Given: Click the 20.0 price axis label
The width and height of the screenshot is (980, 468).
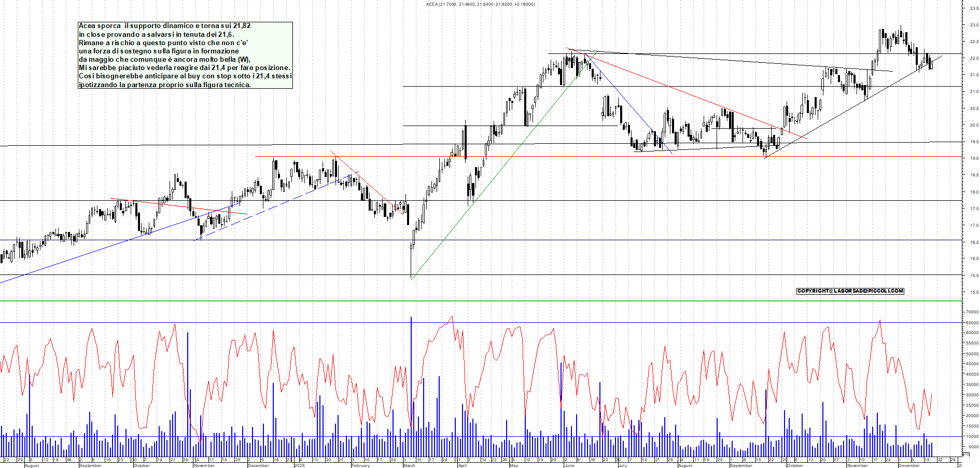Looking at the screenshot, I should (973, 125).
